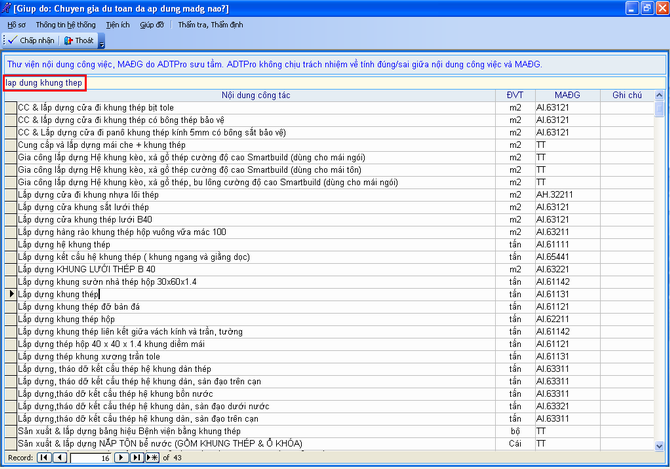This screenshot has height=469, width=670.
Task: Select row 'Lắp dựng khung thép hộp'
Action: [60, 319]
